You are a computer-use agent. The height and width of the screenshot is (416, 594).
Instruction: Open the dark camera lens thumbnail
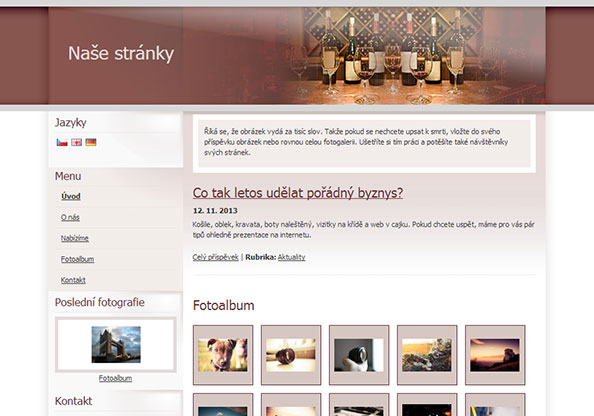click(x=359, y=355)
